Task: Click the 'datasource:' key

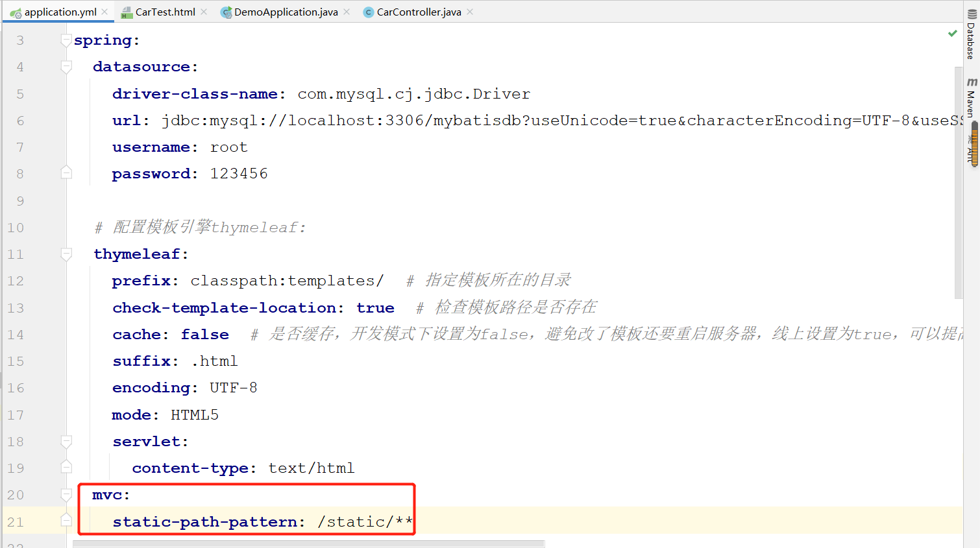Action: [x=145, y=67]
